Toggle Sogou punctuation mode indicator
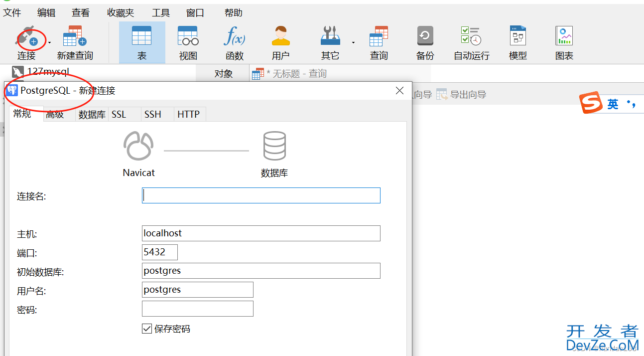The width and height of the screenshot is (644, 356). point(632,104)
